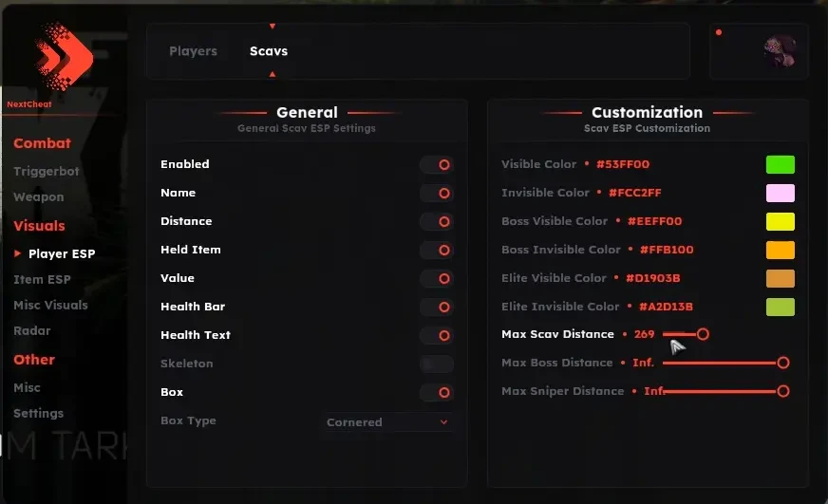828x504 pixels.
Task: Click the Box Type dropdown chevron
Action: click(444, 422)
